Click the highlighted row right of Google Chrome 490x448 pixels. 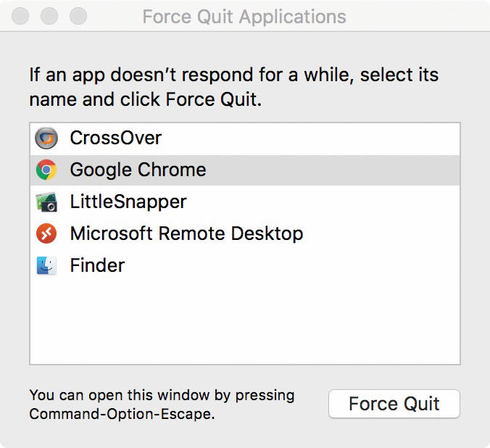click(x=333, y=170)
